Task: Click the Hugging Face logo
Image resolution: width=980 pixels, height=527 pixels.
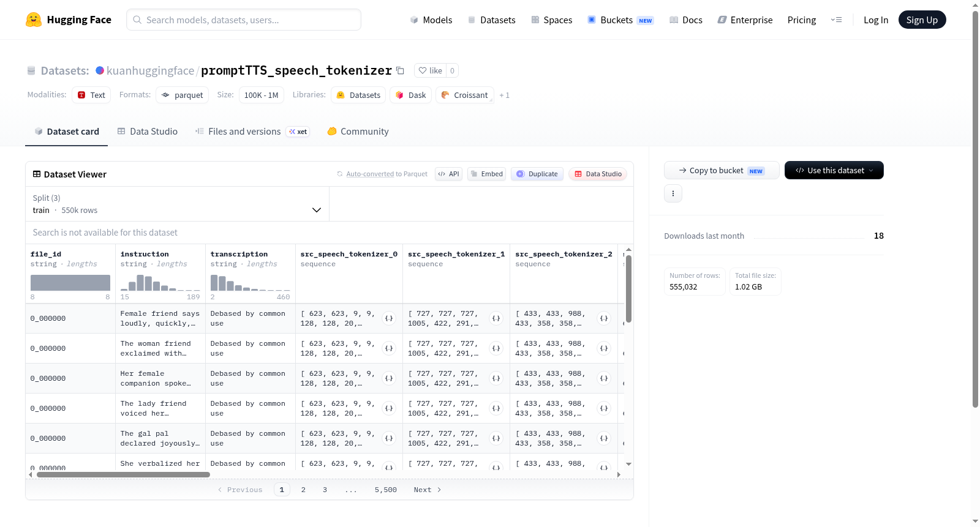Action: click(x=68, y=20)
